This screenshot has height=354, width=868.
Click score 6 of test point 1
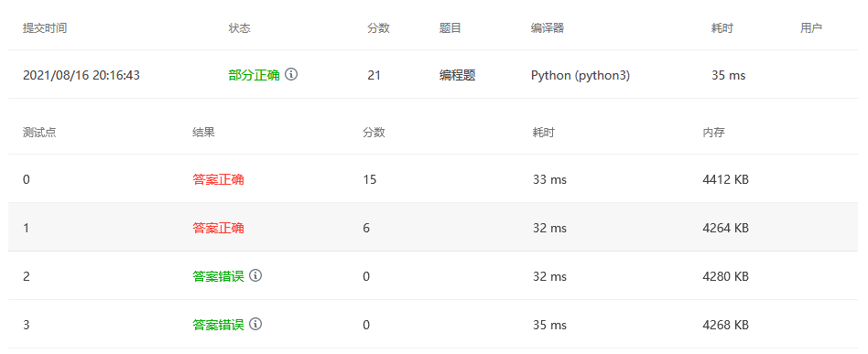(x=366, y=228)
